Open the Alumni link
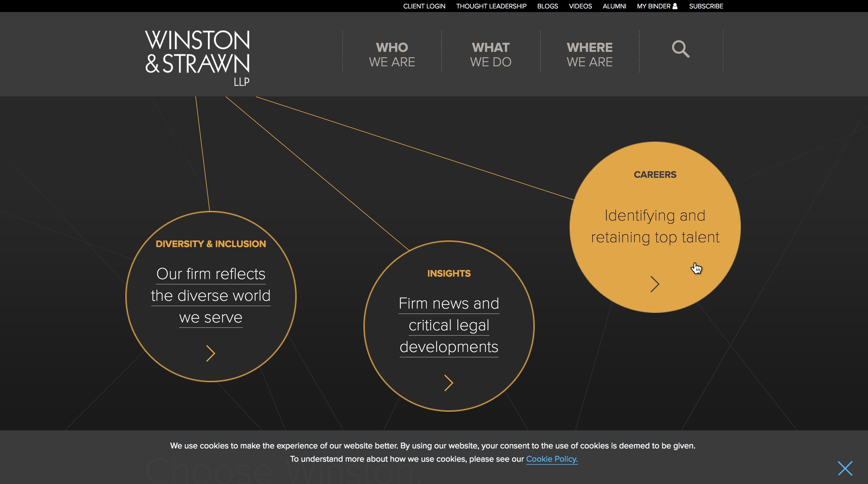This screenshot has width=868, height=484. pos(614,6)
